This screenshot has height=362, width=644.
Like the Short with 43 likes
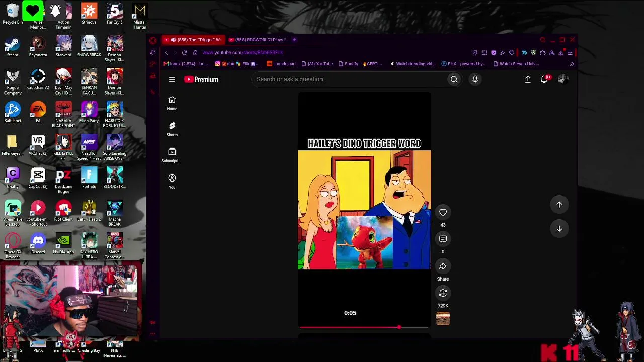pyautogui.click(x=443, y=212)
